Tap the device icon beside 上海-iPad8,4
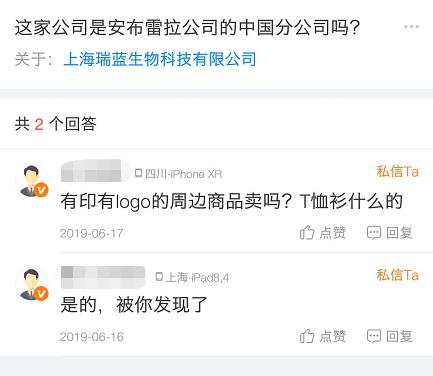The height and width of the screenshot is (376, 433). tap(159, 277)
